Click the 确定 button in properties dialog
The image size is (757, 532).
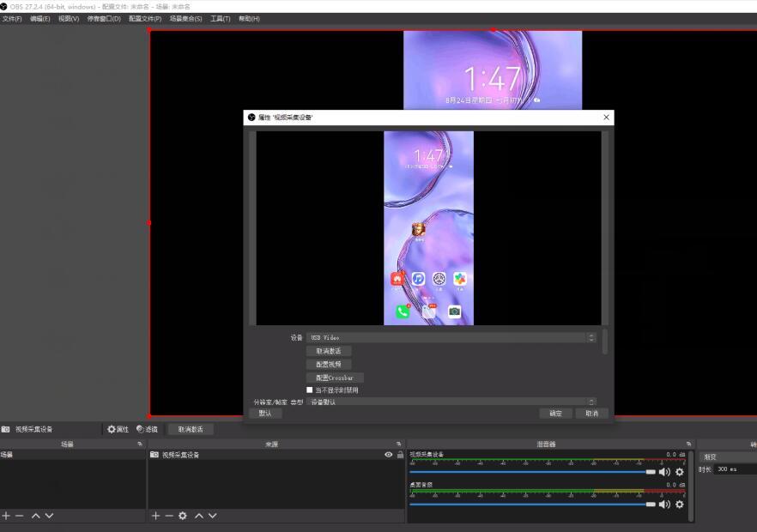tap(555, 413)
